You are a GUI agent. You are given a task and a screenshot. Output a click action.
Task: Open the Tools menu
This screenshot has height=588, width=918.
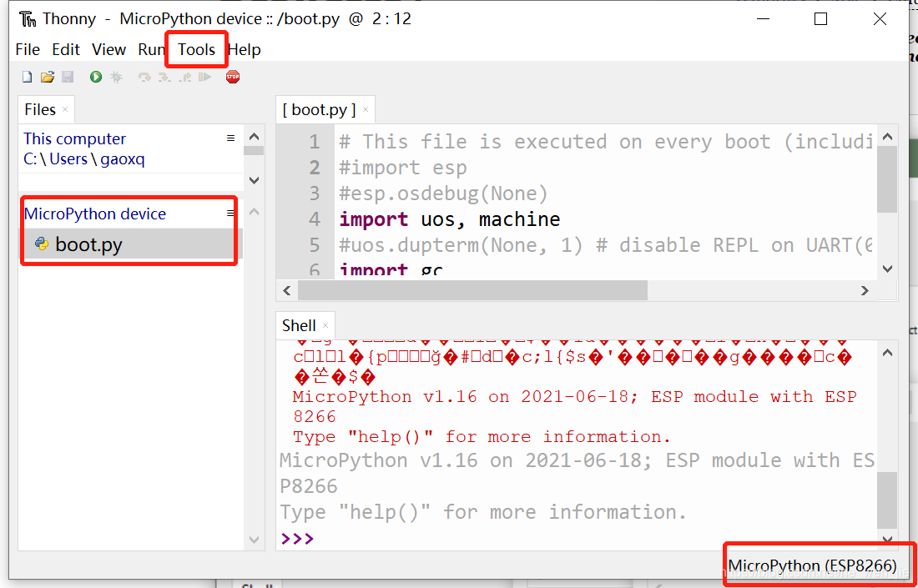tap(197, 50)
